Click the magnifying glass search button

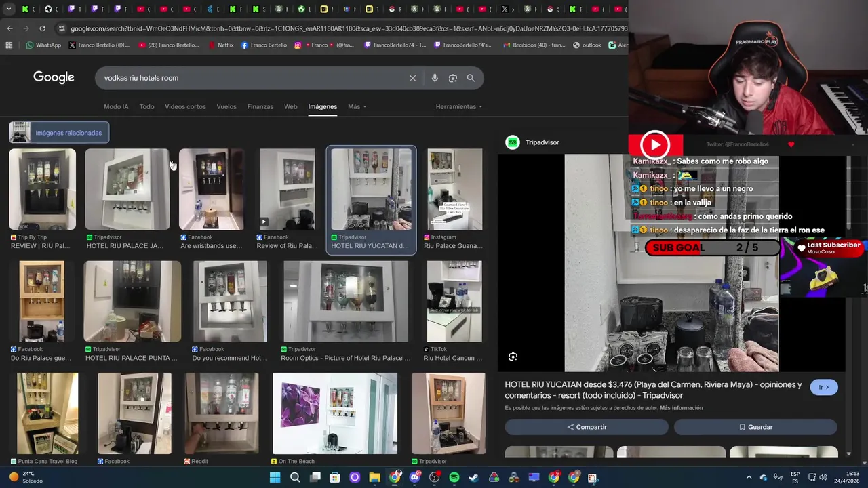pos(471,78)
